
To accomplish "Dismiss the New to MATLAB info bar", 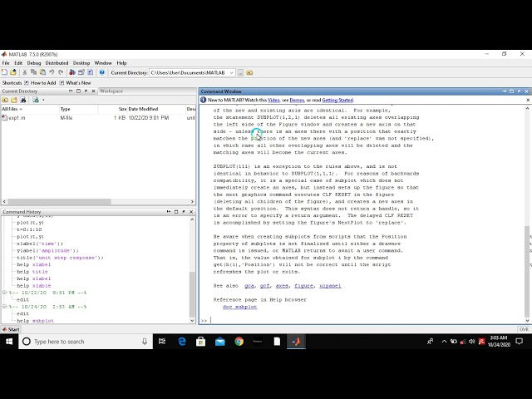I will tap(528, 100).
